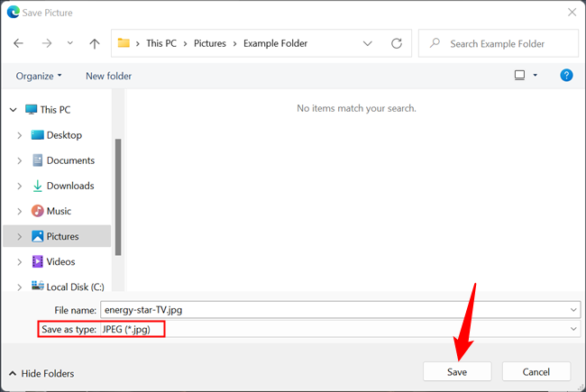This screenshot has height=392, width=586.
Task: Select Pictures in navigation pane
Action: tap(62, 236)
